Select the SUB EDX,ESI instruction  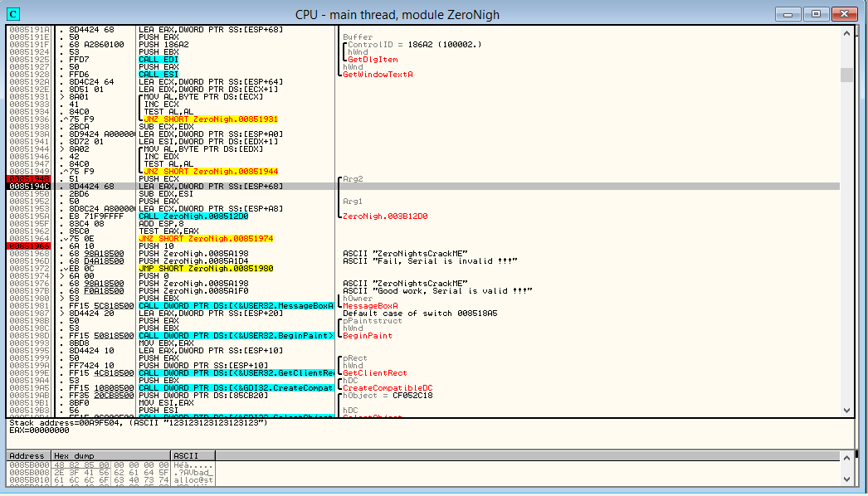point(166,194)
